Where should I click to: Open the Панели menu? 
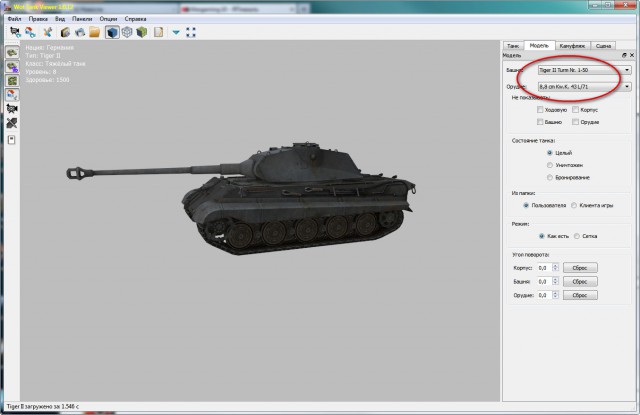[82, 19]
